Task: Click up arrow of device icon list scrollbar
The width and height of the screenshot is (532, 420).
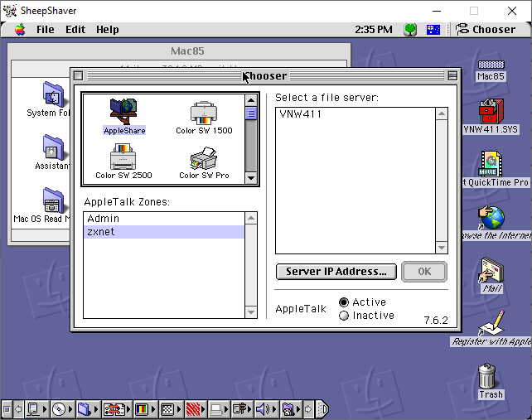Action: click(251, 100)
